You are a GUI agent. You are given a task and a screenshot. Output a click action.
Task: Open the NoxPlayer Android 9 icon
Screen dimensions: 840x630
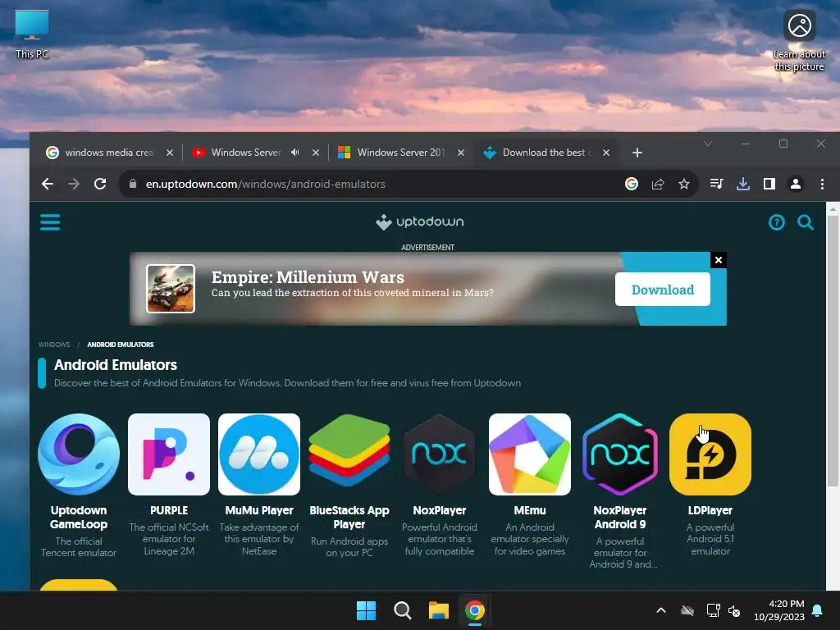point(620,454)
